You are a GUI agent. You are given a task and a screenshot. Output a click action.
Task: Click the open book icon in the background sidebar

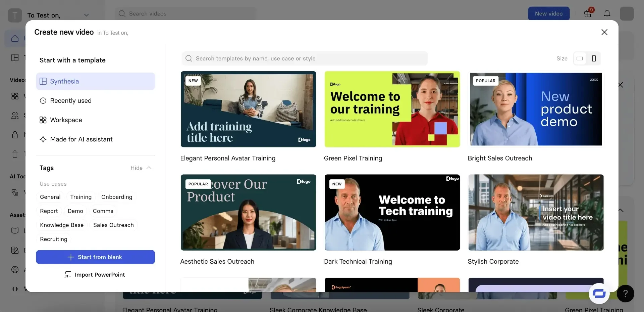[15, 231]
